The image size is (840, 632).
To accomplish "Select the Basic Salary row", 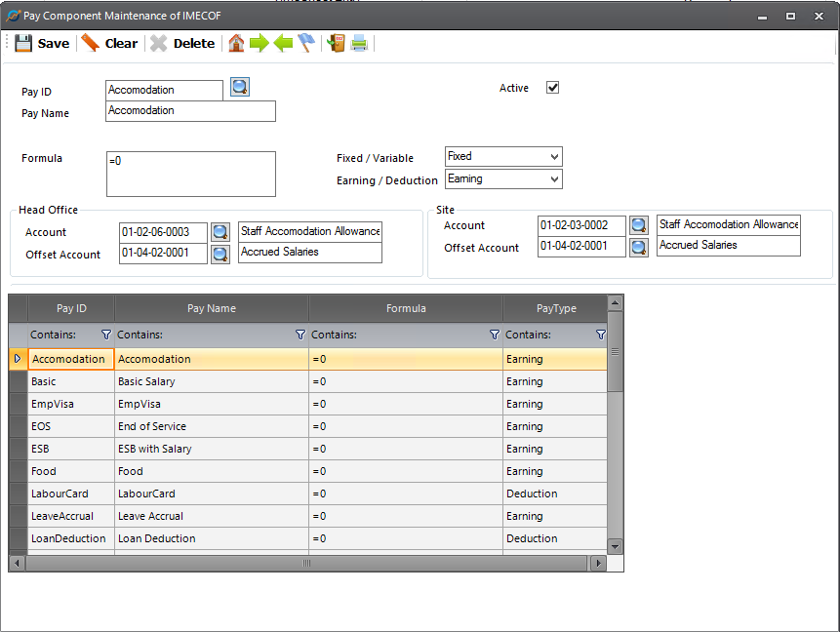I will 146,381.
